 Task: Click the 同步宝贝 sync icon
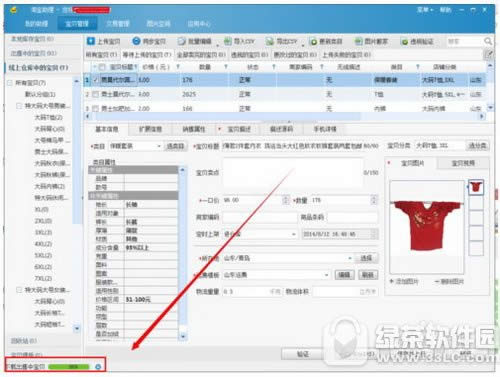point(136,41)
